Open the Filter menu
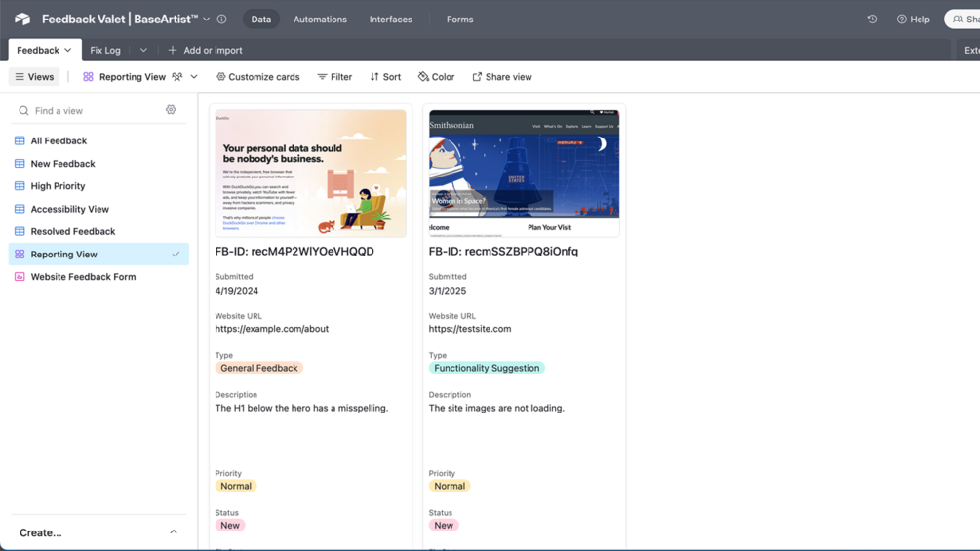 [x=334, y=77]
